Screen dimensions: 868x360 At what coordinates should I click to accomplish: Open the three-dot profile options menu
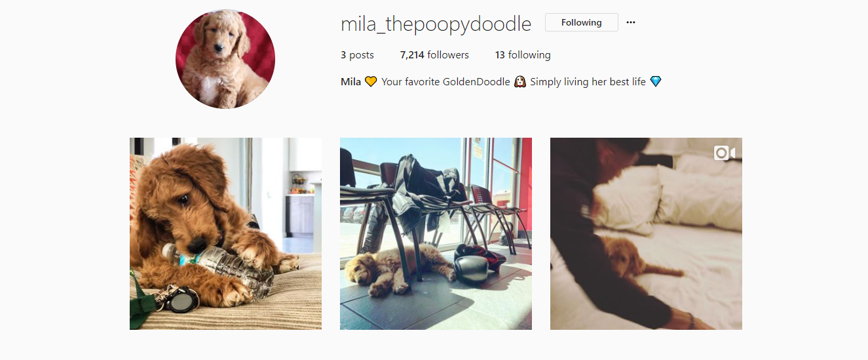(631, 22)
